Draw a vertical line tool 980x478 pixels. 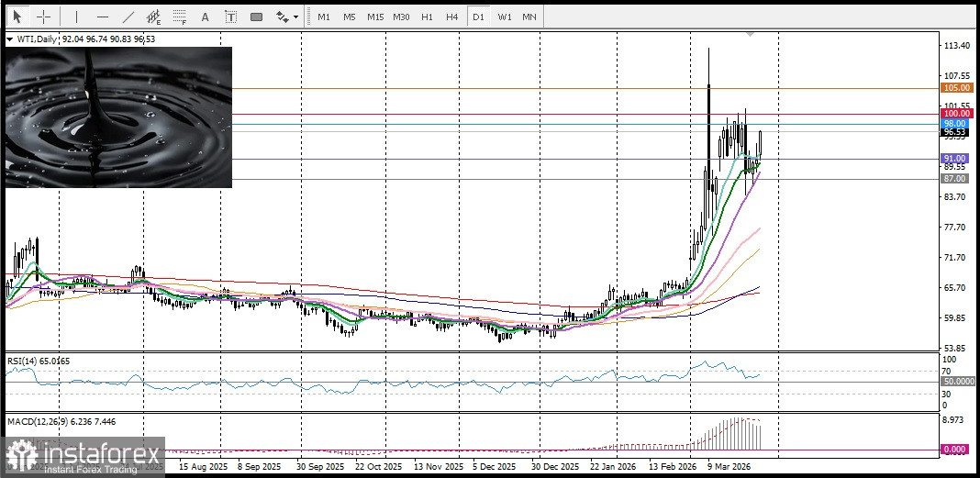pyautogui.click(x=76, y=17)
